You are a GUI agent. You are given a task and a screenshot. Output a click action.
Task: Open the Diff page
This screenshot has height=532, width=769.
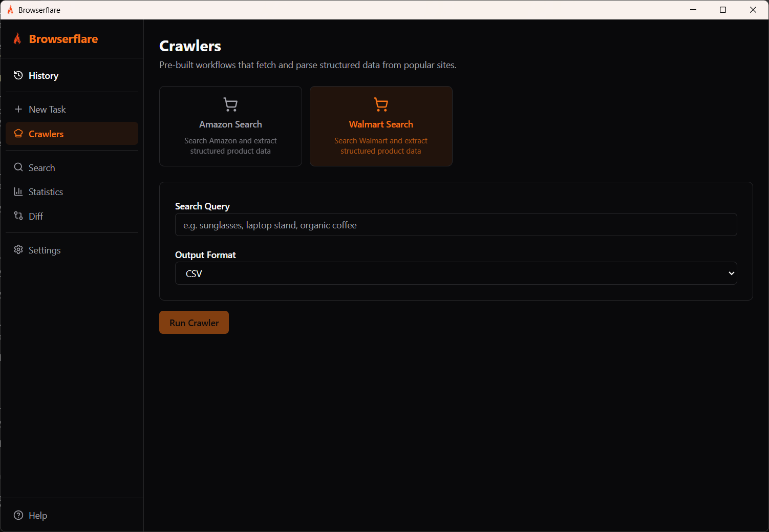pyautogui.click(x=72, y=216)
